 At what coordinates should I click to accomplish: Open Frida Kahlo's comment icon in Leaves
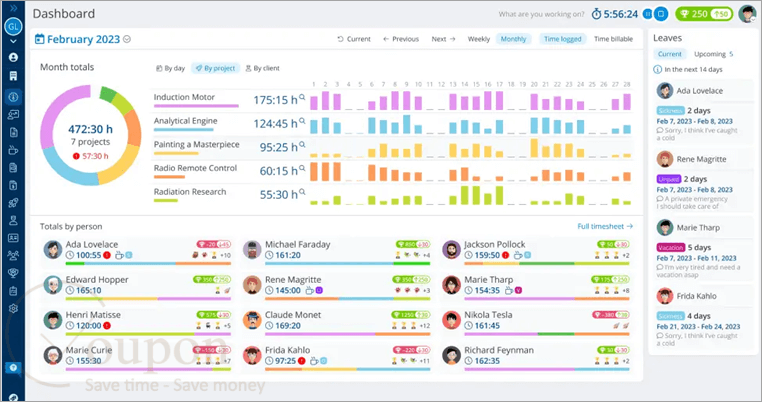(659, 336)
